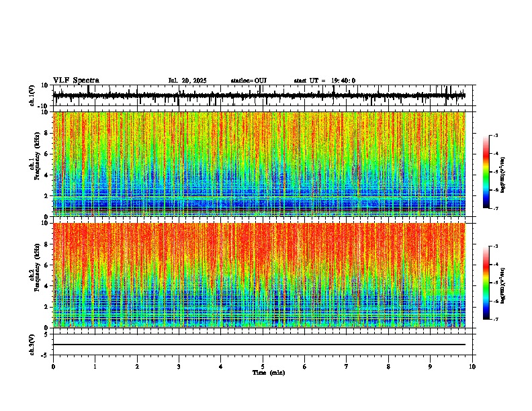Click the "-3" label on ch.1 color bar
532x411 pixels.
pyautogui.click(x=495, y=136)
